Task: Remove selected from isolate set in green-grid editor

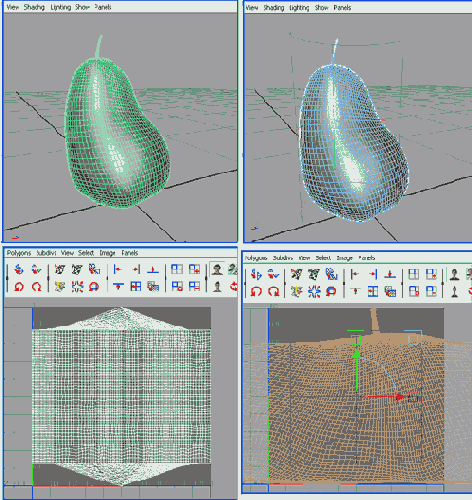Action: [x=194, y=286]
